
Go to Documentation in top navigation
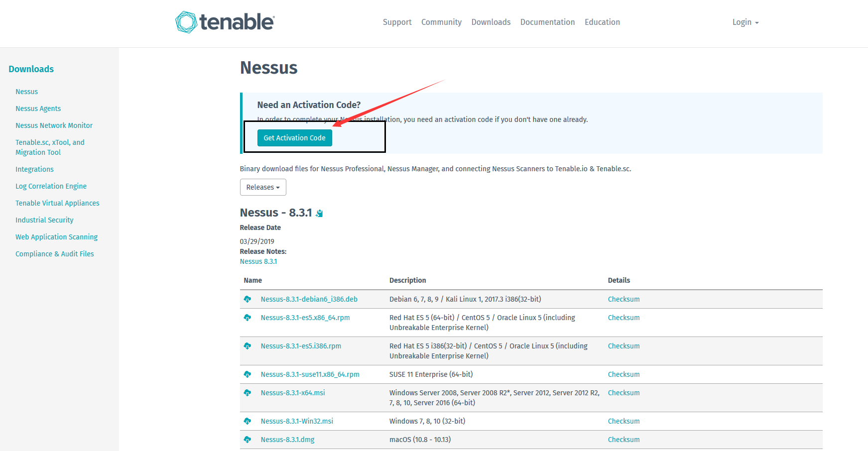pos(547,22)
